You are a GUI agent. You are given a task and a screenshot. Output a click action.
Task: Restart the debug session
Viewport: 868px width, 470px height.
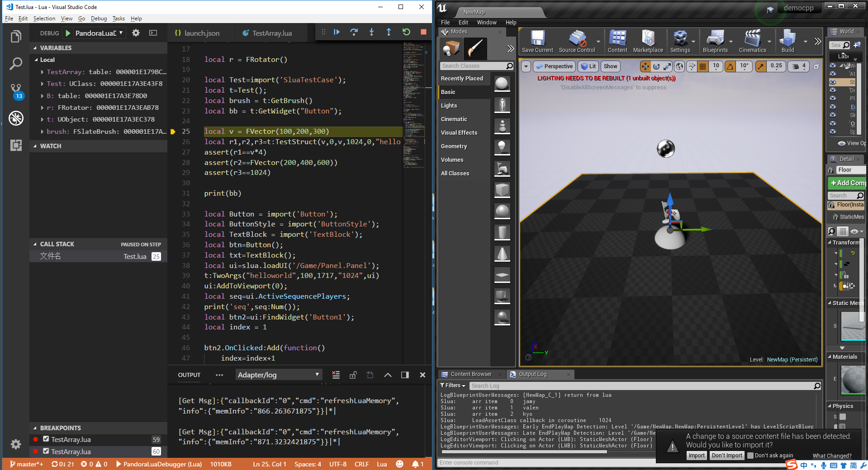[406, 32]
